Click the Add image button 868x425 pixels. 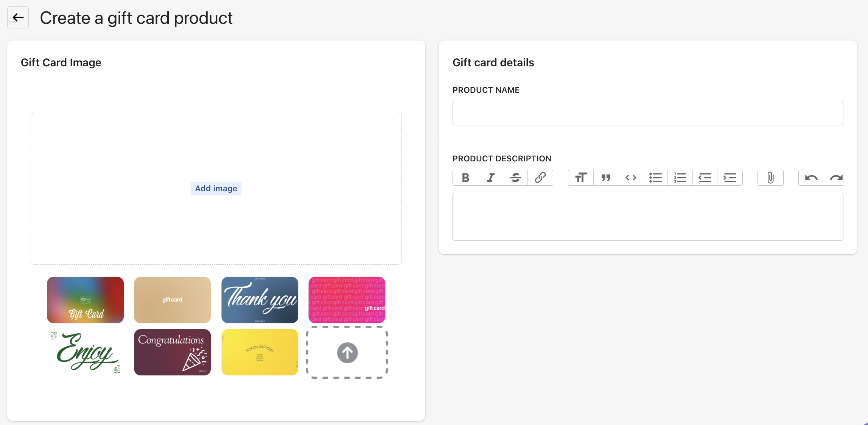coord(216,188)
